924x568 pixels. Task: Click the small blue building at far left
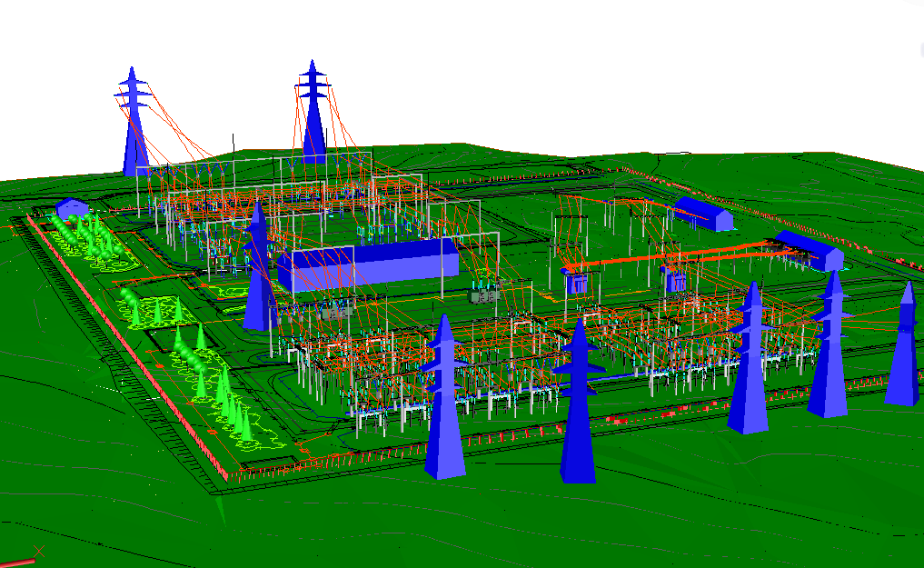(x=73, y=209)
